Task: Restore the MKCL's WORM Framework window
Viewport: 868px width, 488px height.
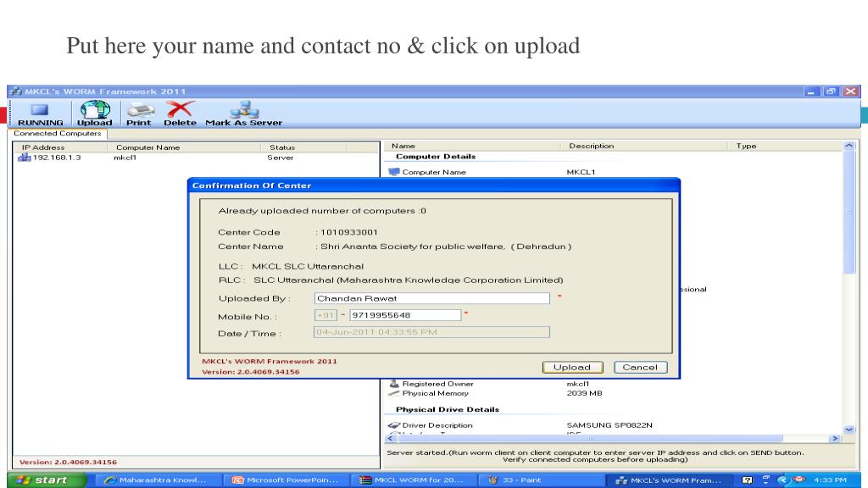Action: [x=831, y=91]
